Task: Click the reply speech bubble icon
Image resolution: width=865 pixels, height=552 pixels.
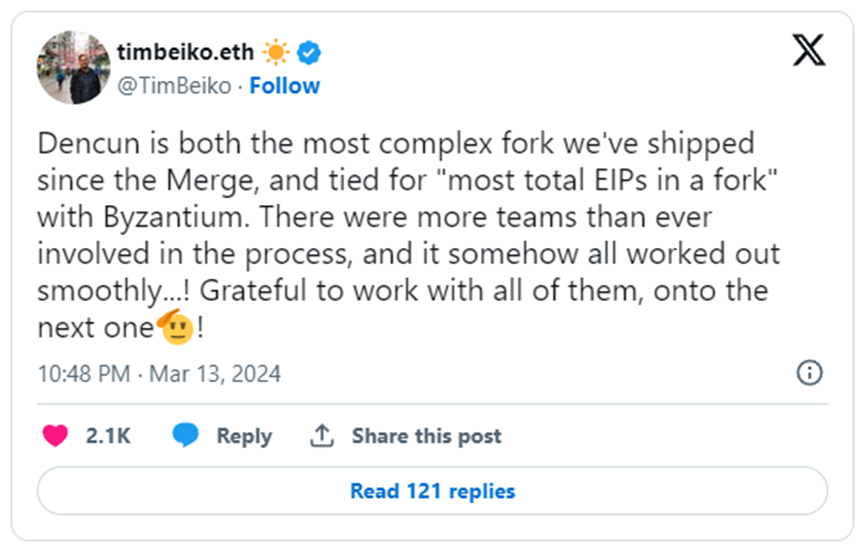Action: (184, 436)
